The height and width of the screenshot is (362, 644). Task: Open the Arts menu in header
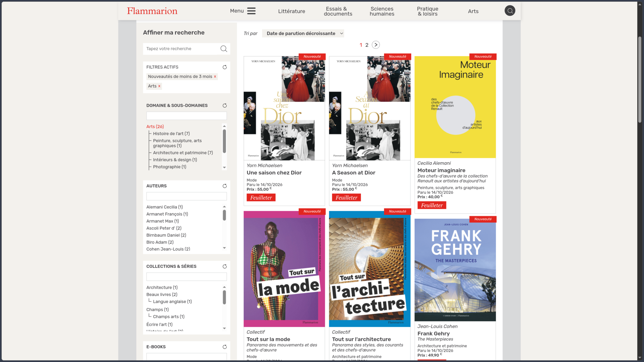[473, 11]
